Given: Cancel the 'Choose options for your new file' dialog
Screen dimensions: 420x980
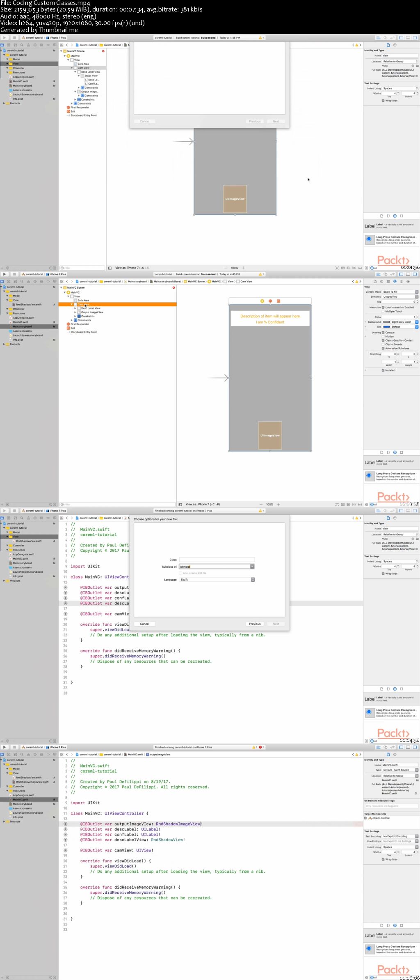Looking at the screenshot, I should coord(144,624).
